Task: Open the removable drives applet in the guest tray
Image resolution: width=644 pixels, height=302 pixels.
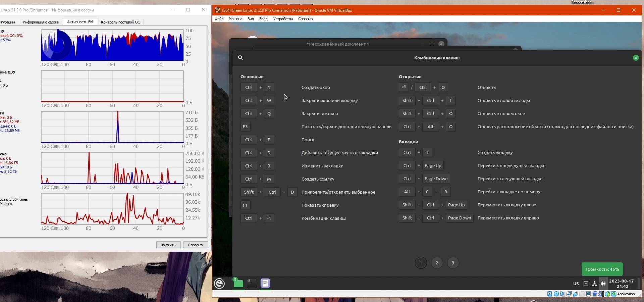Action: point(586,284)
